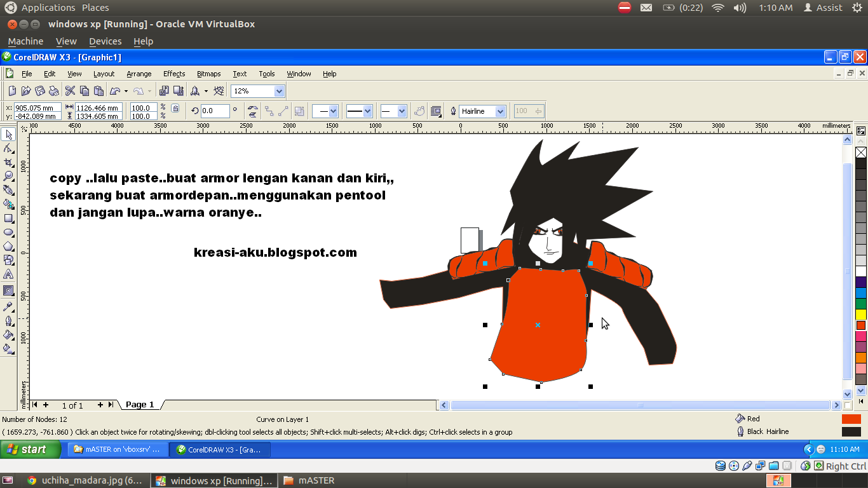Select the Smart Fill tool
Screen dimensions: 868x488
(x=8, y=204)
